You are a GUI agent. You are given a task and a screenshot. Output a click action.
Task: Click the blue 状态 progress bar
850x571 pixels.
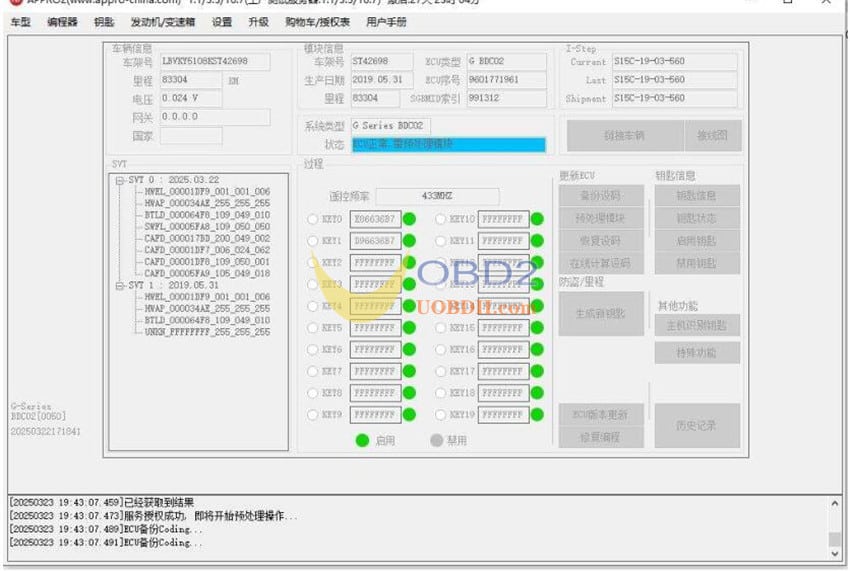pyautogui.click(x=449, y=144)
